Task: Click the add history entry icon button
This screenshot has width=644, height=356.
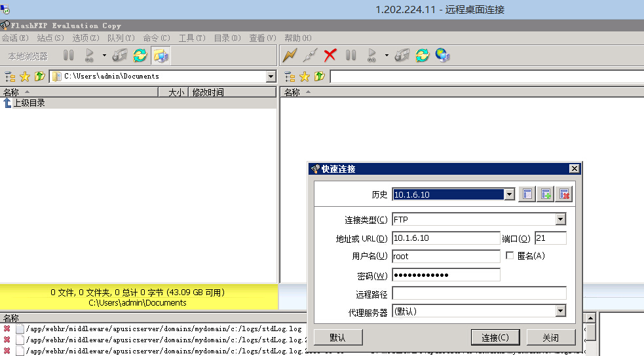Action: point(546,194)
